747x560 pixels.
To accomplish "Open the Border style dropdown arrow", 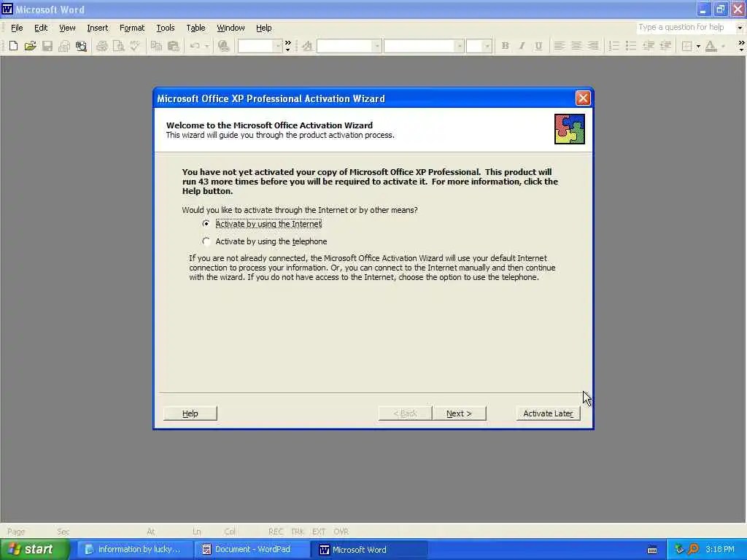I will pos(698,46).
